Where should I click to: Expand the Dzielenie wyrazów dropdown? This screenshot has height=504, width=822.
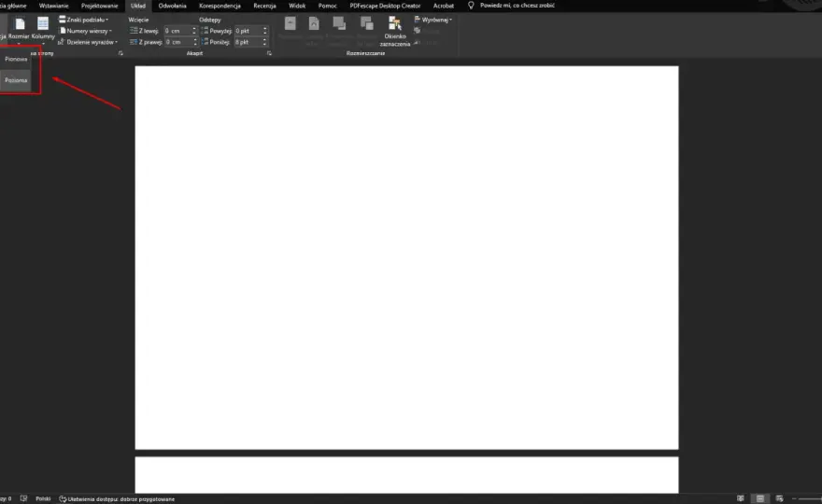coord(88,42)
